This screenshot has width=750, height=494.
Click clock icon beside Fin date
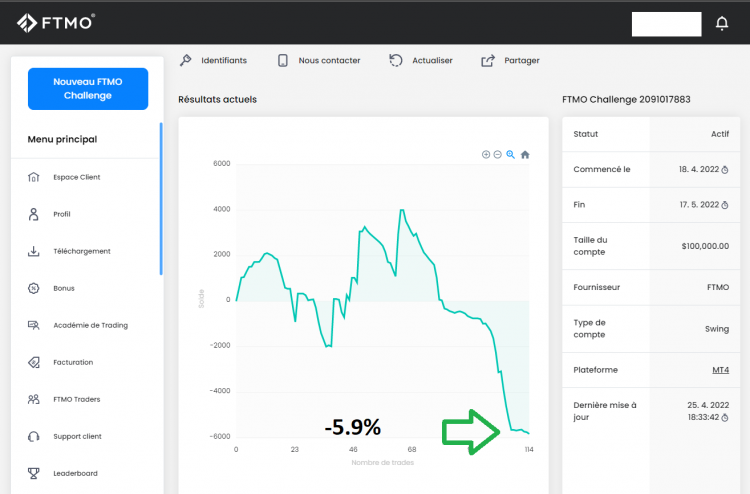coord(725,205)
